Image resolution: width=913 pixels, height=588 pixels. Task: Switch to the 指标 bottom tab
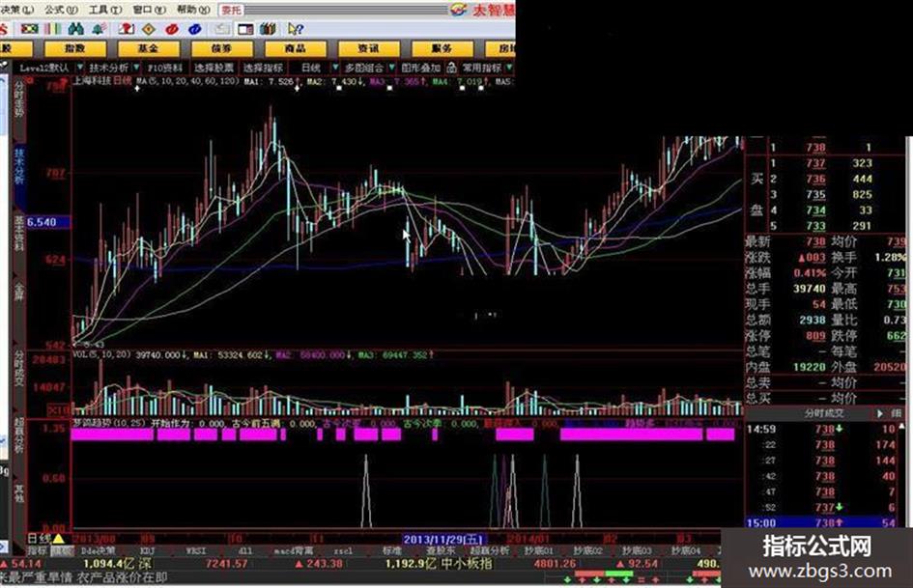(38, 550)
